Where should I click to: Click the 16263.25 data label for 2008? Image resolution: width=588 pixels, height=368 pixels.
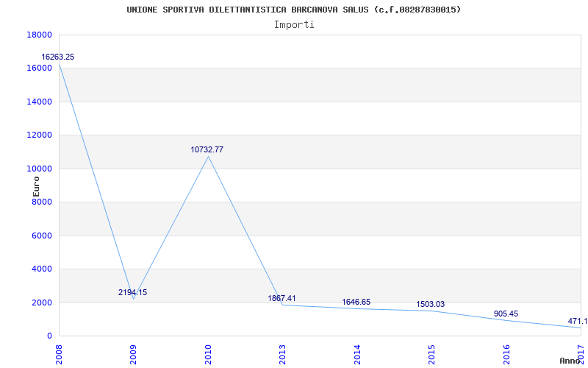(x=58, y=57)
